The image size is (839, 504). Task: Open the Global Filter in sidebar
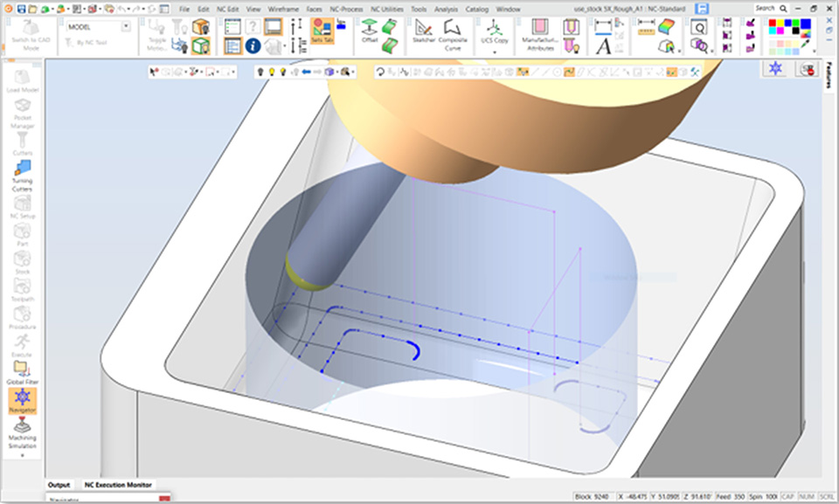tap(22, 372)
